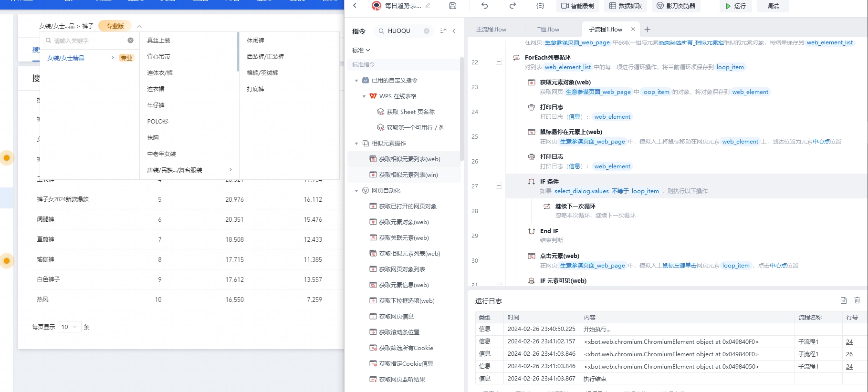The image size is (868, 392).
Task: Click the command panel scrollbar
Action: pyautogui.click(x=461, y=110)
